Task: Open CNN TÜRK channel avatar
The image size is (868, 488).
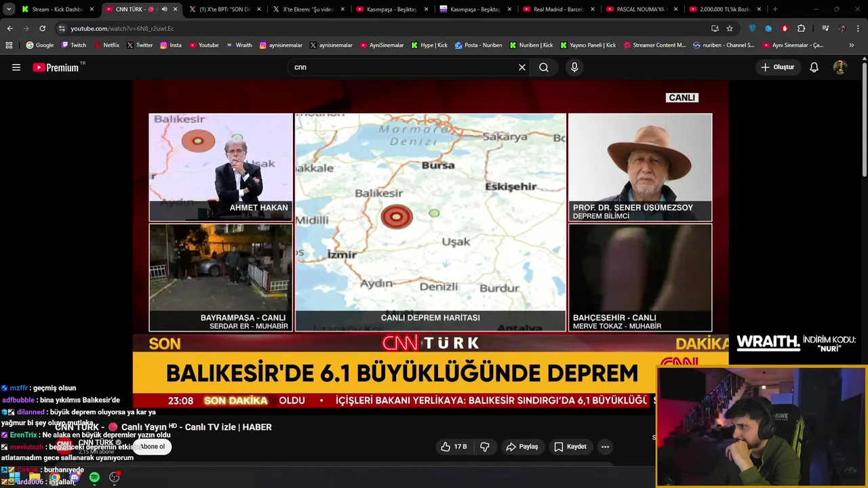Action: pos(64,445)
